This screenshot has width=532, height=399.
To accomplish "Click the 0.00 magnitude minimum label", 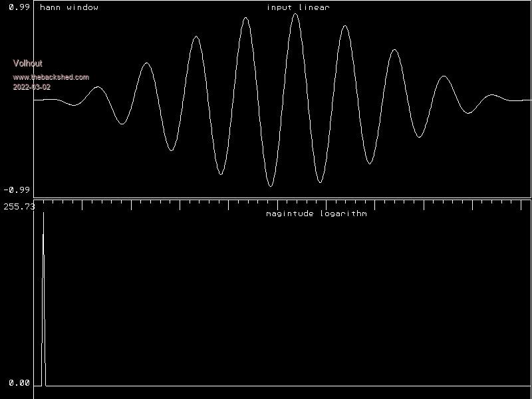I will [19, 382].
